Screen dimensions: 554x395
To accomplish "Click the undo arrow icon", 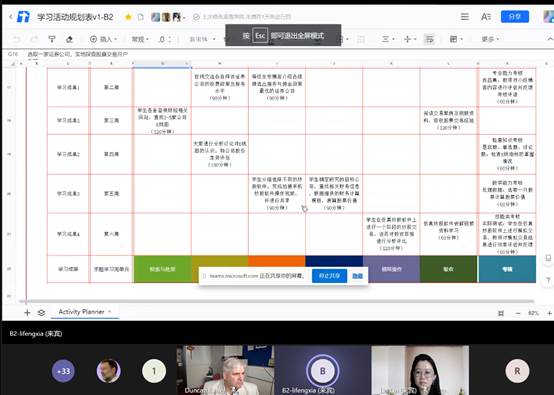I will pos(17,39).
